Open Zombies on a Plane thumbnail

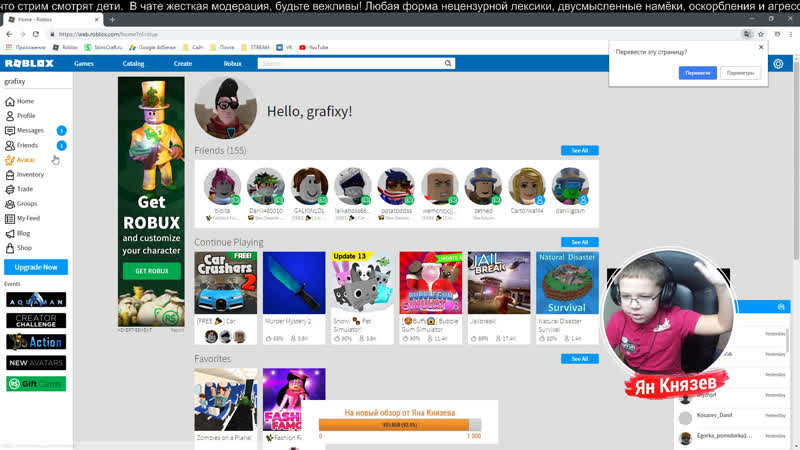coord(226,399)
